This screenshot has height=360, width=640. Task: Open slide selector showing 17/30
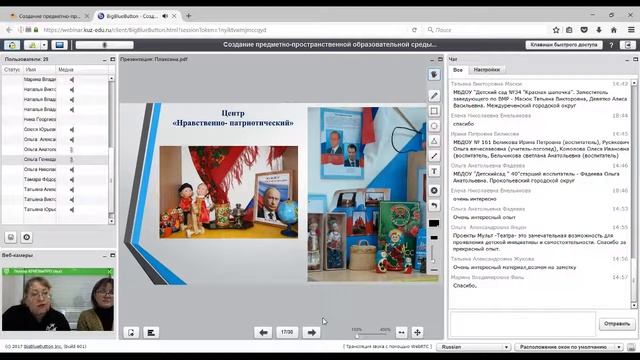click(x=287, y=332)
